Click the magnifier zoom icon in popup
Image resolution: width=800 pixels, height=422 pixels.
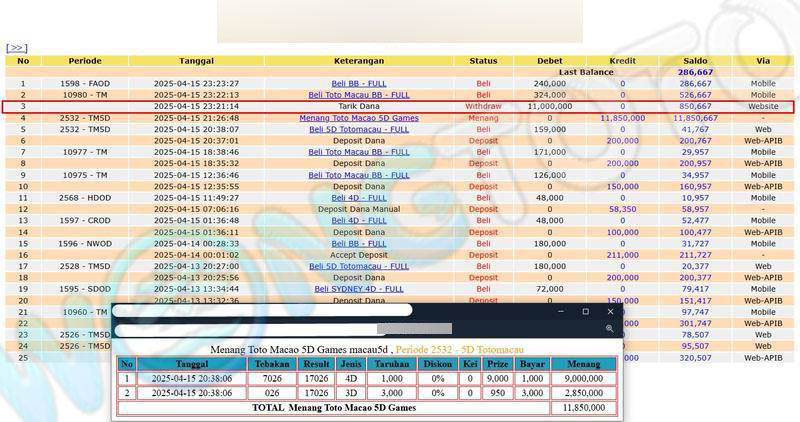(x=609, y=328)
